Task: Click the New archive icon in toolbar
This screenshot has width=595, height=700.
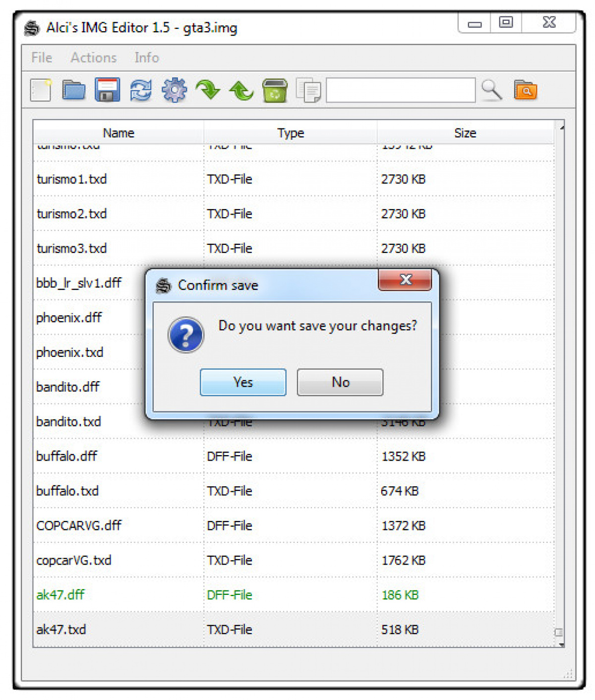Action: (x=41, y=90)
